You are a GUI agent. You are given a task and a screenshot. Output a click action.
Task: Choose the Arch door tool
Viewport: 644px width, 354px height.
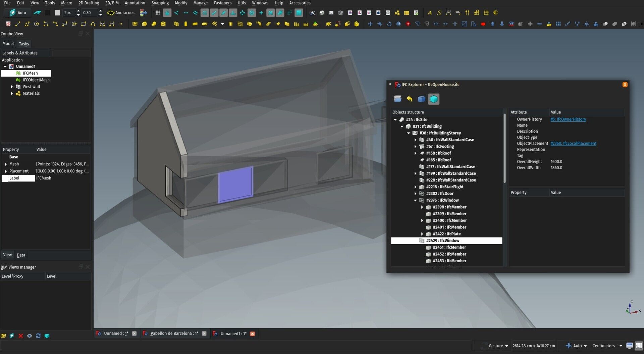point(230,24)
